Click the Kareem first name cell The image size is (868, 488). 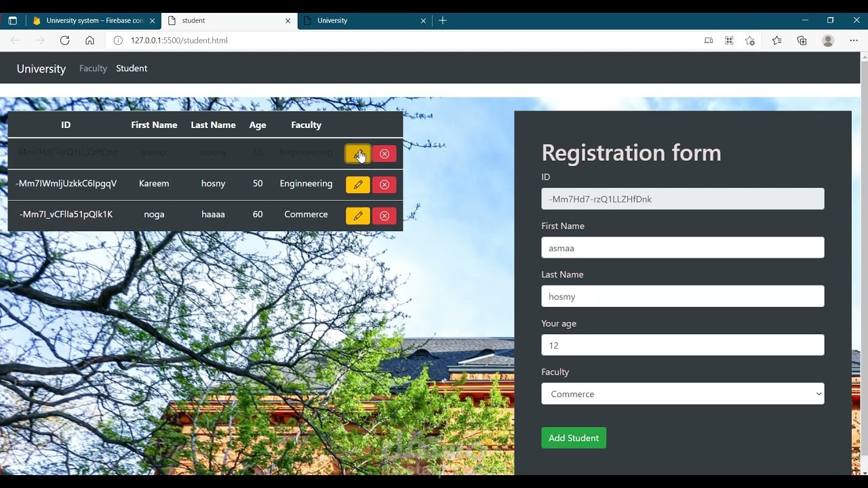pos(154,184)
